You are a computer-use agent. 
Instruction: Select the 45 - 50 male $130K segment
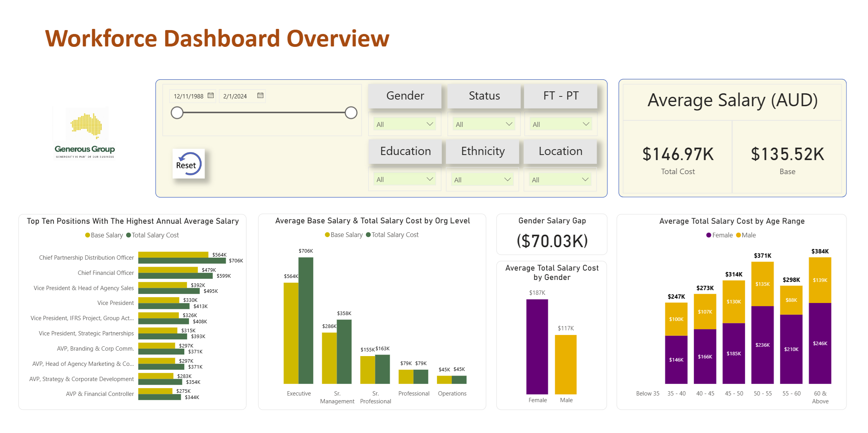click(734, 302)
